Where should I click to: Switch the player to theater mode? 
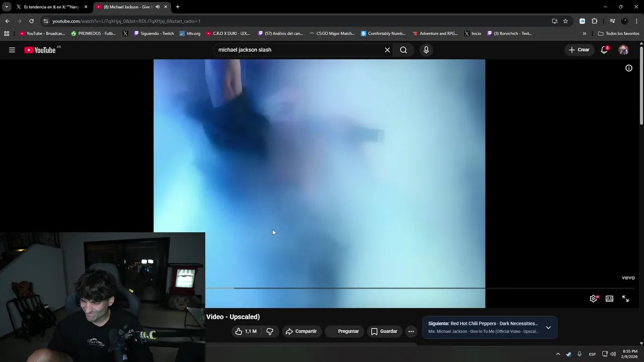point(609,299)
